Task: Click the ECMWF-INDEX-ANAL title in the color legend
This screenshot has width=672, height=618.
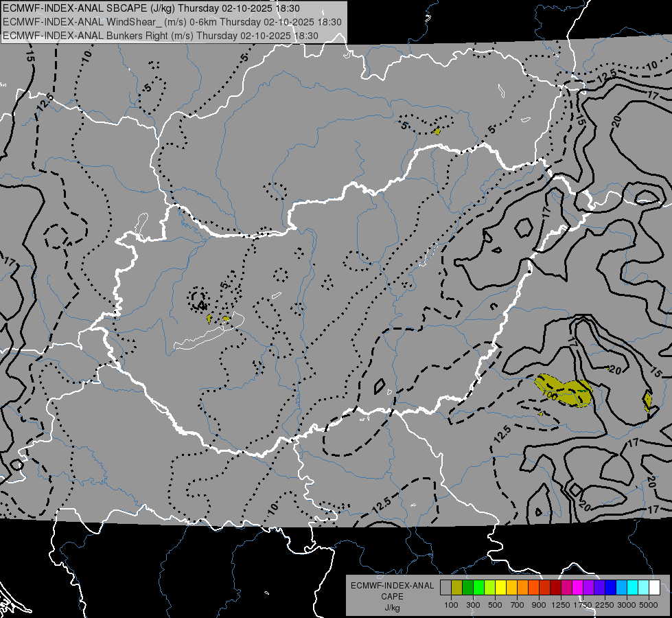Action: pyautogui.click(x=392, y=586)
